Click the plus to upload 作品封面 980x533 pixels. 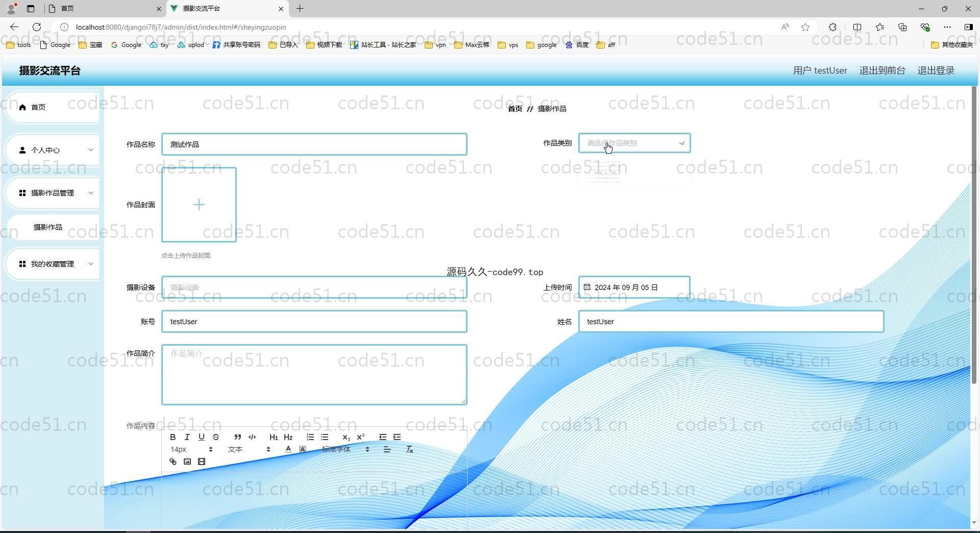[199, 205]
